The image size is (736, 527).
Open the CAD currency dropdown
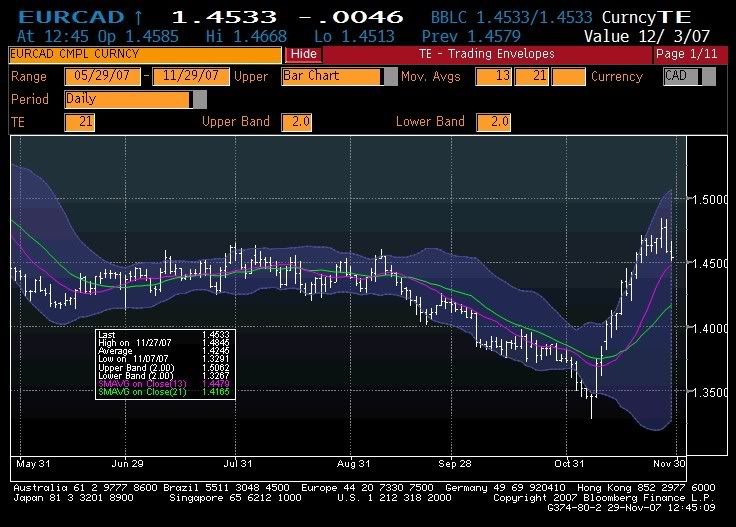point(688,77)
